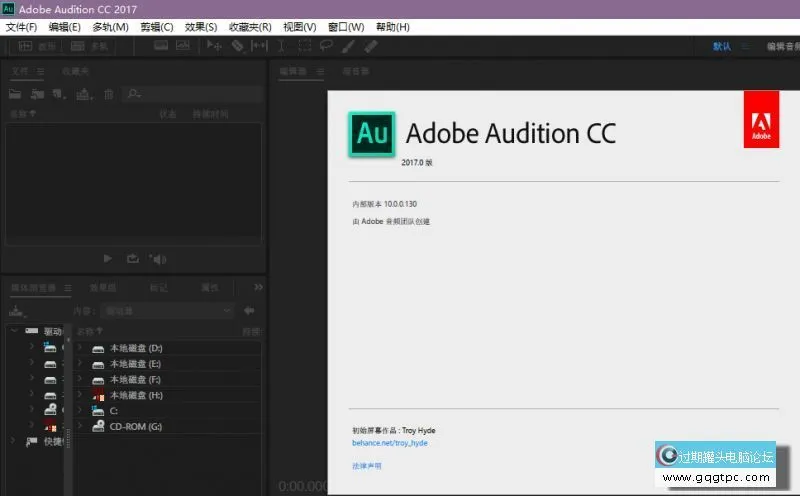Screen dimensions: 800x496
Task: Toggle the Auto-play speaker button
Action: click(x=157, y=259)
